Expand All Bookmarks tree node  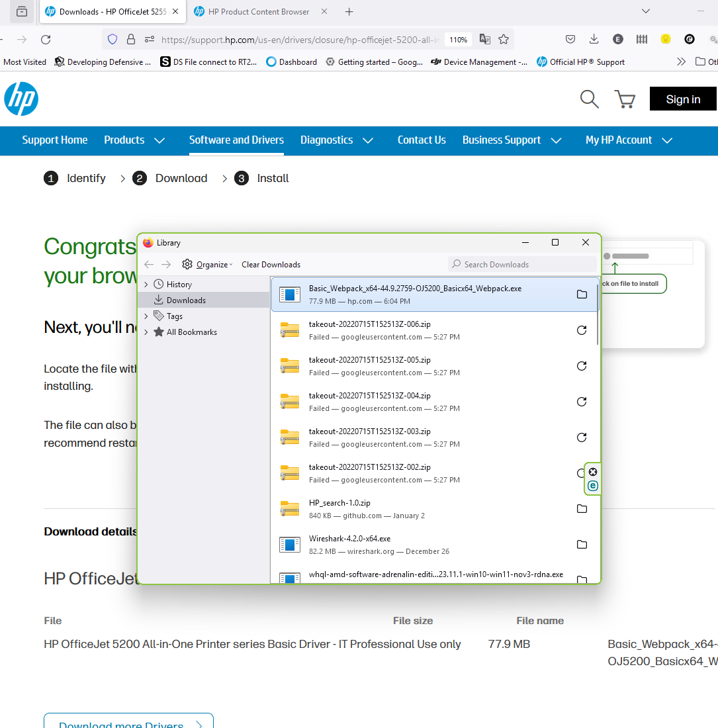(146, 332)
